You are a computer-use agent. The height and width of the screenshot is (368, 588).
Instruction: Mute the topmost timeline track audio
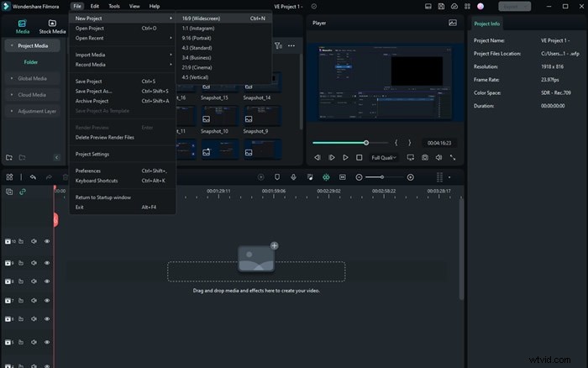click(x=34, y=241)
